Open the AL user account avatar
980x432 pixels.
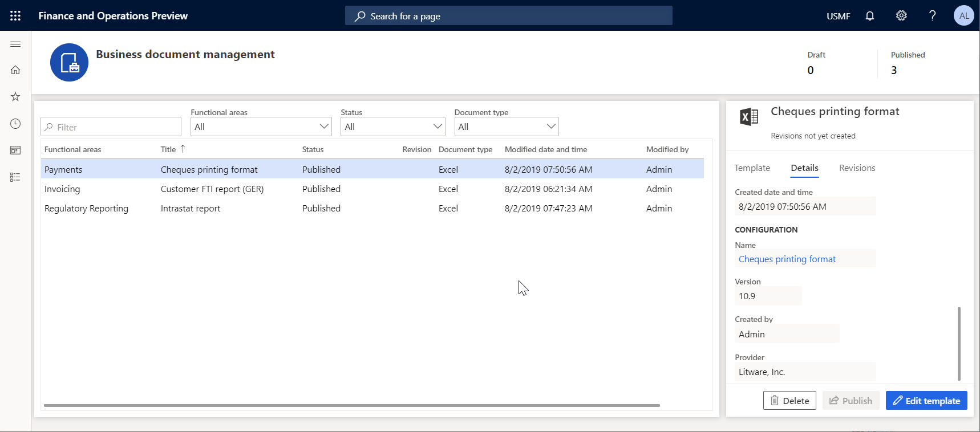pyautogui.click(x=964, y=15)
